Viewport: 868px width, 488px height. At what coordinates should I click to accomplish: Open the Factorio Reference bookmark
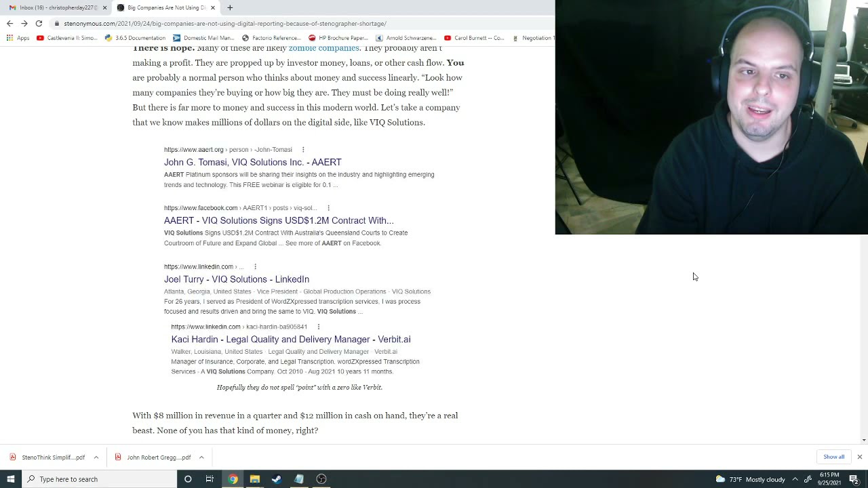(x=271, y=38)
